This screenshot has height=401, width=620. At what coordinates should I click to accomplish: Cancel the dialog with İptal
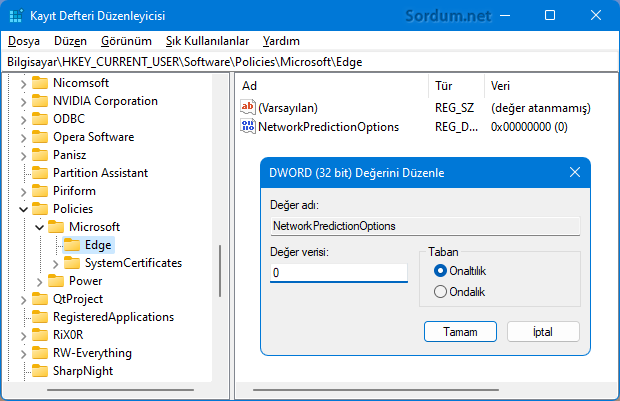543,331
